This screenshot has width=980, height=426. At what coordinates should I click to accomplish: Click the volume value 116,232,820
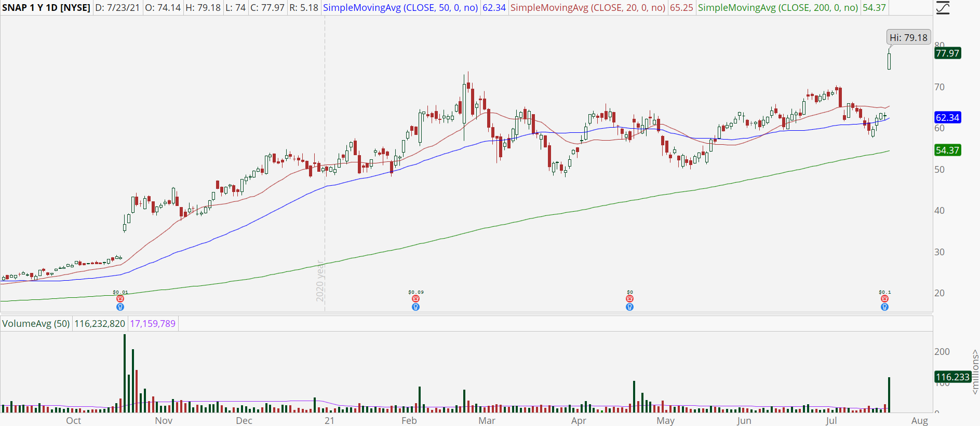point(100,324)
